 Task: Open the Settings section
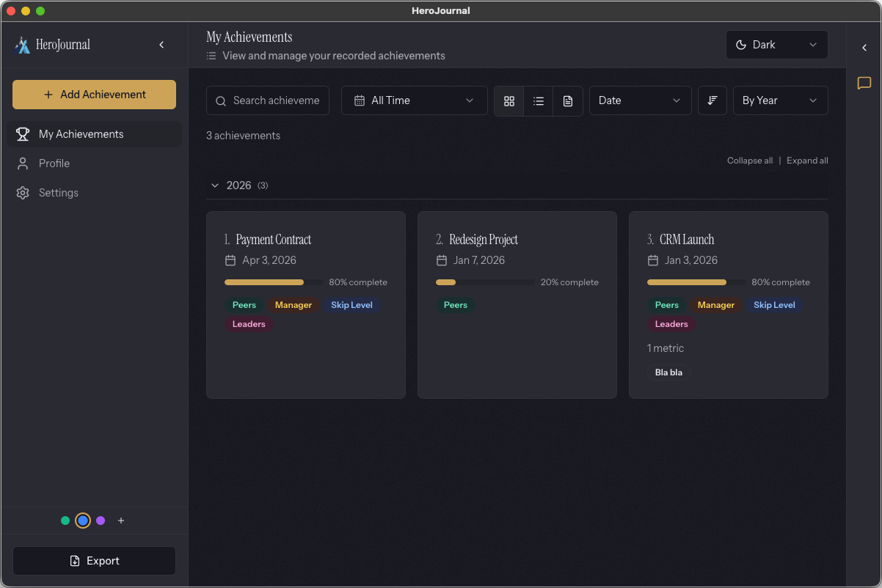coord(59,192)
